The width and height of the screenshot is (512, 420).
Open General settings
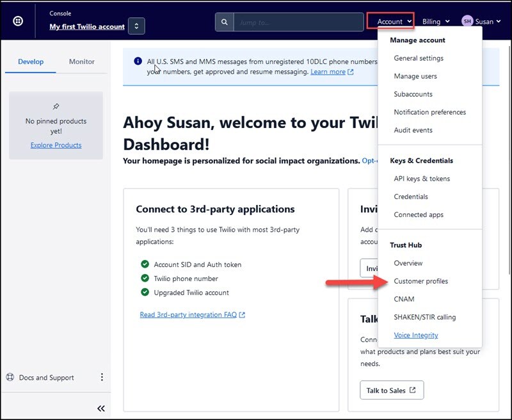pyautogui.click(x=419, y=58)
